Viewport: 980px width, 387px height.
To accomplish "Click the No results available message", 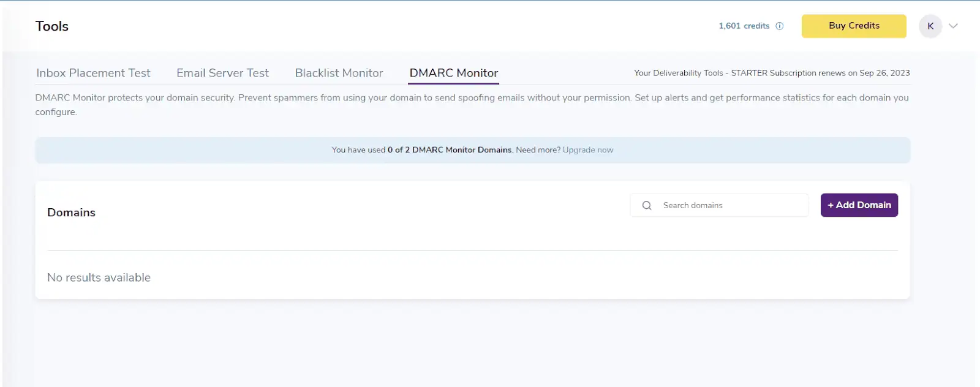I will [99, 277].
